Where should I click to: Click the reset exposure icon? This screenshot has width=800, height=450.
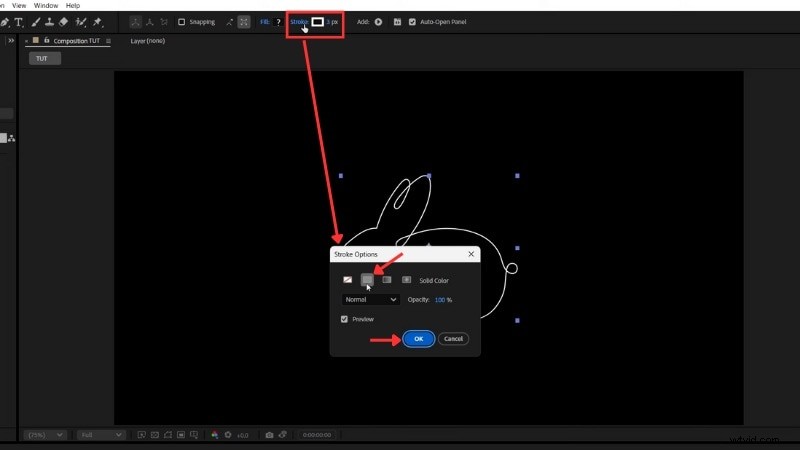click(228, 435)
